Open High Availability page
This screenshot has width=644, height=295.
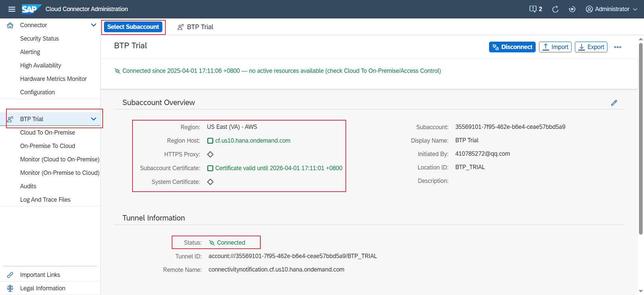(x=41, y=65)
